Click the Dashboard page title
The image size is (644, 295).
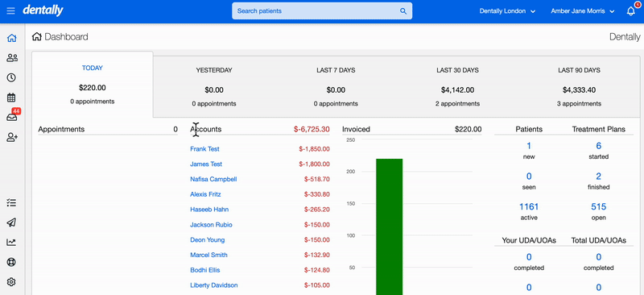[x=66, y=36]
